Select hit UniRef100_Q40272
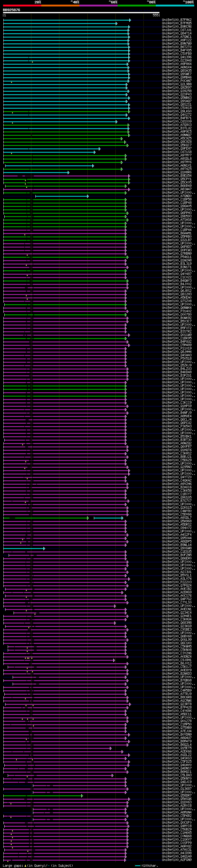Screen dimensions: 197x868 (177, 115)
